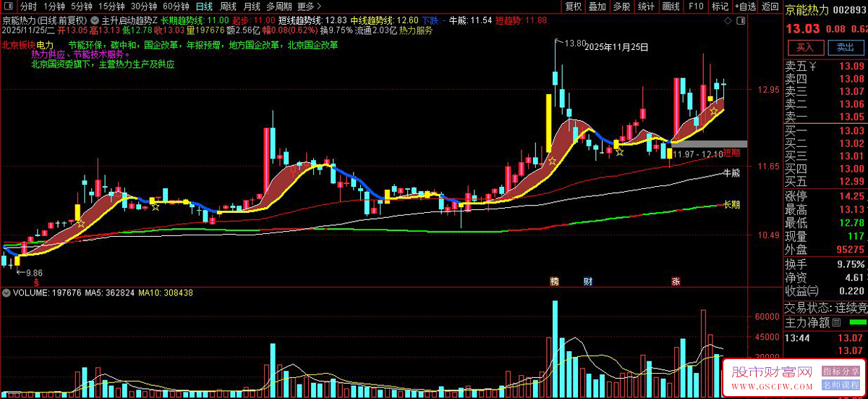The width and height of the screenshot is (868, 399).
Task: Switch to 周线 weekly chart
Action: tap(228, 7)
